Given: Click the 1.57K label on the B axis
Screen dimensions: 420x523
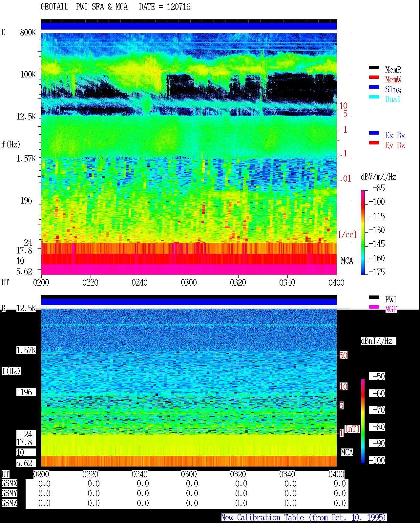Looking at the screenshot, I should click(x=26, y=350).
